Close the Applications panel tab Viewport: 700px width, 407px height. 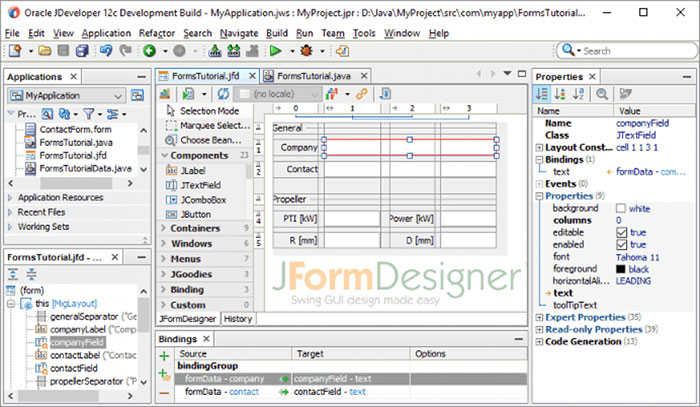(x=74, y=76)
